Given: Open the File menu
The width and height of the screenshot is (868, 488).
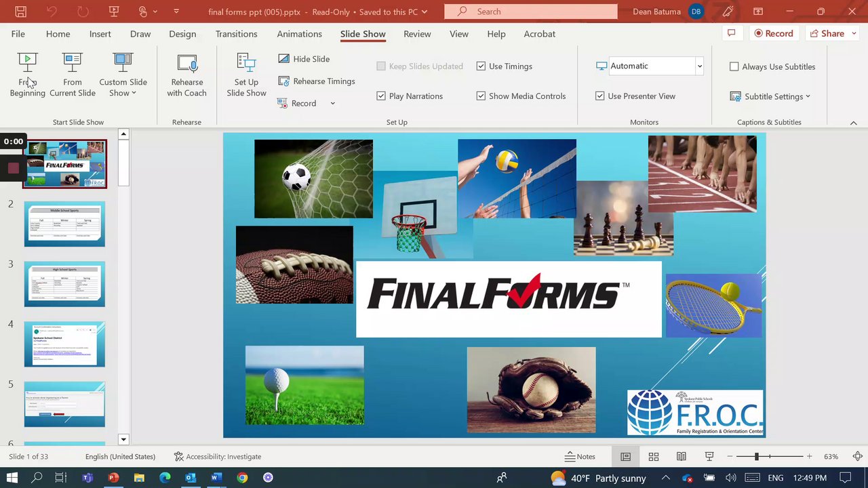Looking at the screenshot, I should click(x=18, y=34).
